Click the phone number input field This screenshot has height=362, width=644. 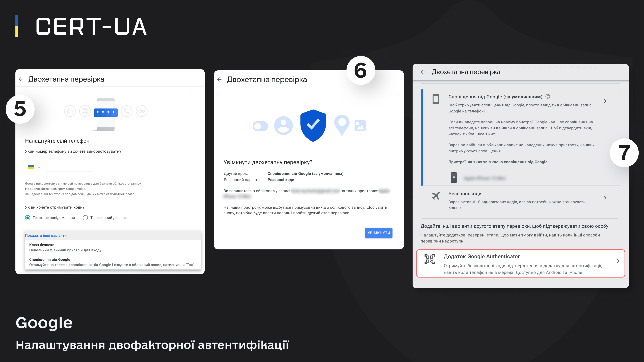pos(69,167)
